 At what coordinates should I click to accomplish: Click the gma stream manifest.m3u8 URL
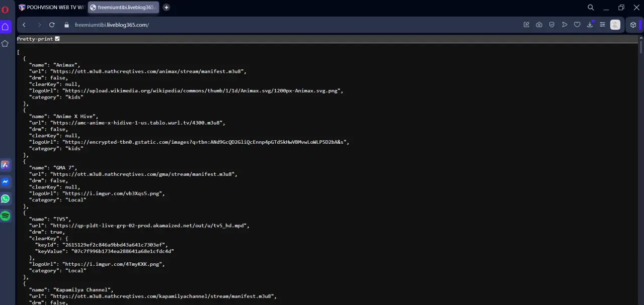coord(143,174)
